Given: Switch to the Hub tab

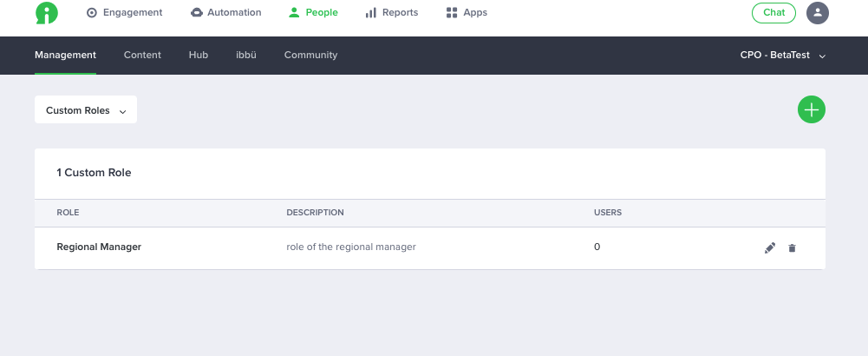Looking at the screenshot, I should click(x=199, y=55).
